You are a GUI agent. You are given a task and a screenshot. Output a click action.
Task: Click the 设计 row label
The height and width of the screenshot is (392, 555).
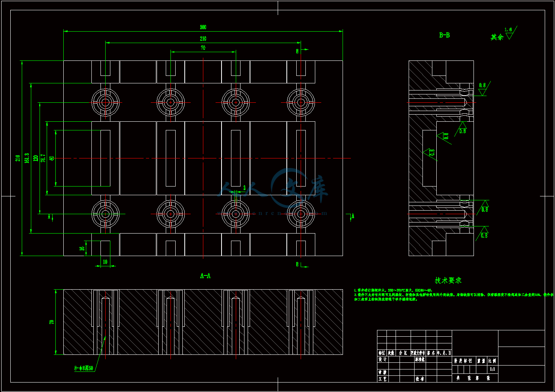[383, 360]
